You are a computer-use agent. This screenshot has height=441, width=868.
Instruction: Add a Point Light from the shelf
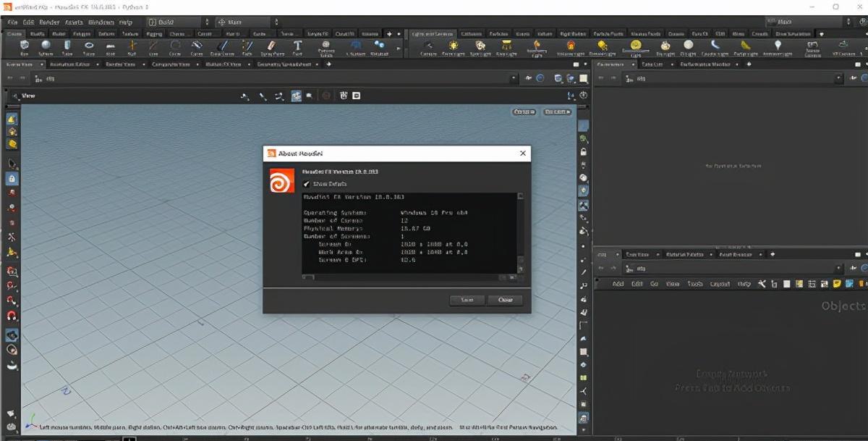[453, 48]
